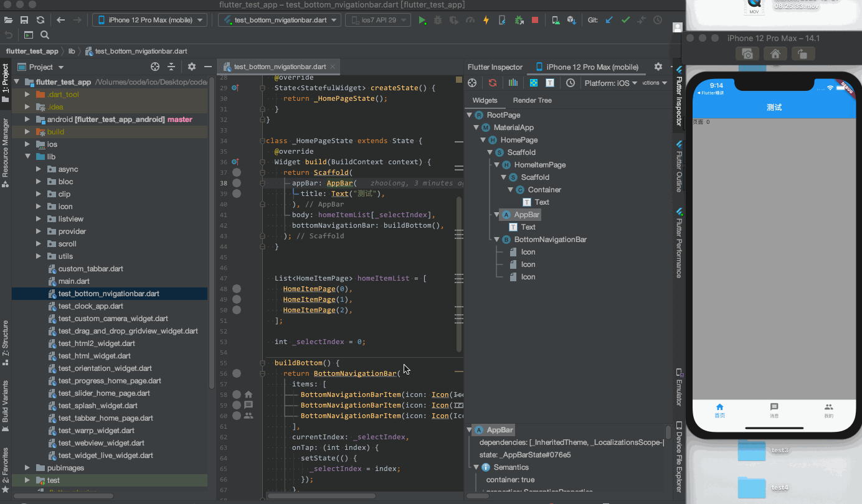Collapse MaterialApp node in widget tree
This screenshot has width=862, height=504.
click(476, 128)
